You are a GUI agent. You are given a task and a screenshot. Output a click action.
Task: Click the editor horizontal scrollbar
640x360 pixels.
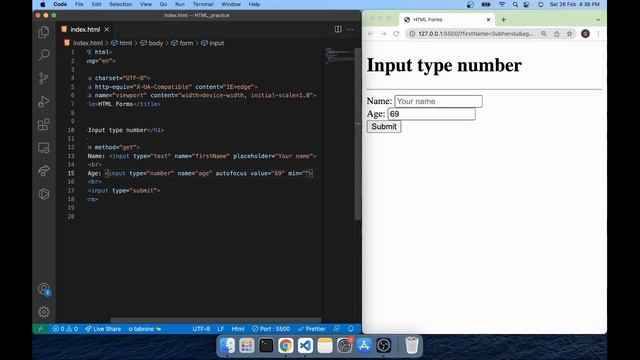click(216, 320)
